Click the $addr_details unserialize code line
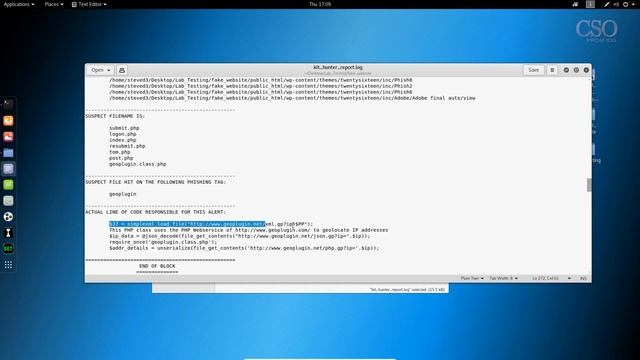The image size is (640, 360). (x=244, y=248)
